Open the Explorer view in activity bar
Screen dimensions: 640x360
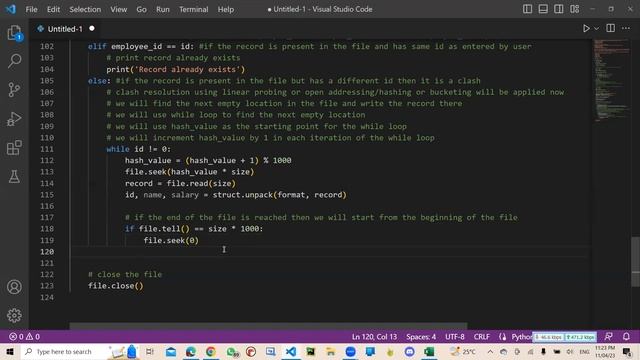(x=14, y=33)
